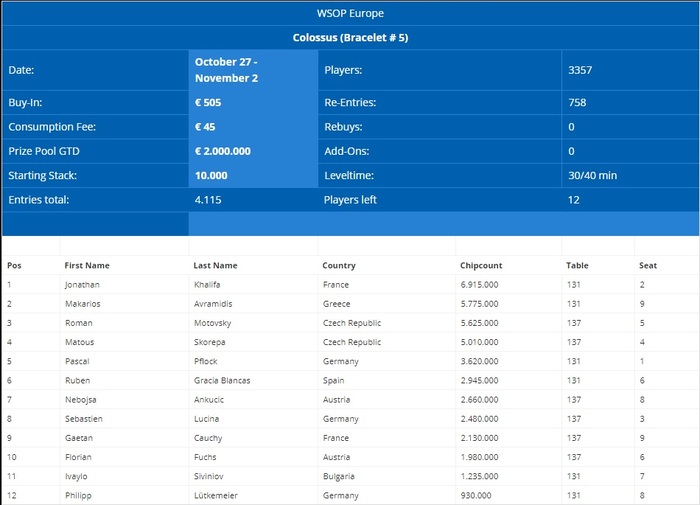Click first name 'Sebastien'
Viewport: 700px width, 505px height.
pyautogui.click(x=84, y=419)
